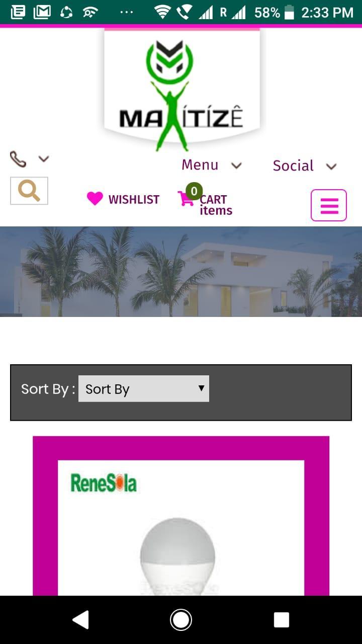Expand the Social dropdown

[305, 166]
